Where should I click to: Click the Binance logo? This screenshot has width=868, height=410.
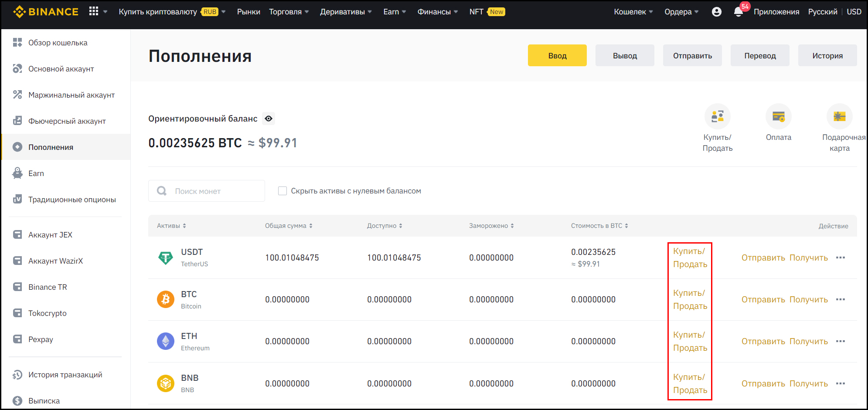(45, 12)
